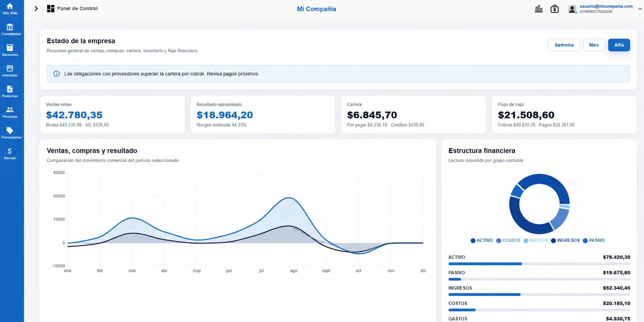Click the "ago" month label on the chart
Viewport: 644px width, 322px height.
pyautogui.click(x=294, y=271)
